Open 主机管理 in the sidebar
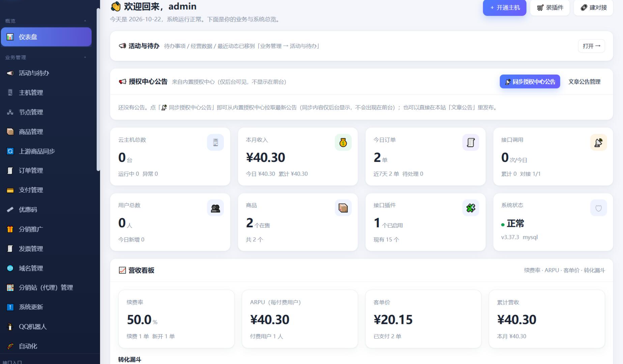Viewport: 623px width, 364px height. 46,93
